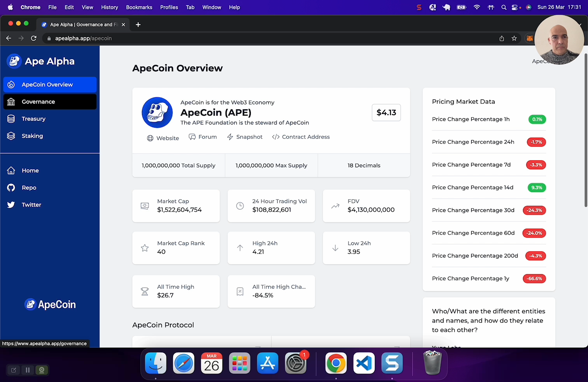Close the Ape Alpha browser tab

point(123,25)
